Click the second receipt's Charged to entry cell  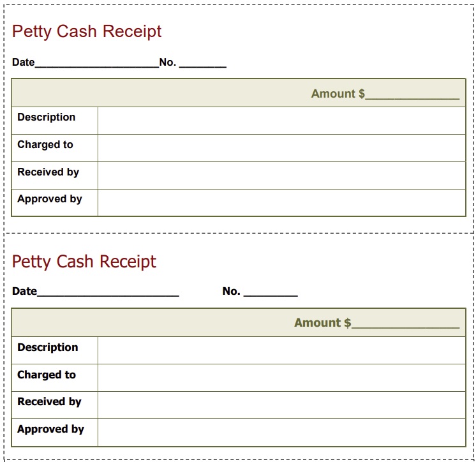click(281, 378)
